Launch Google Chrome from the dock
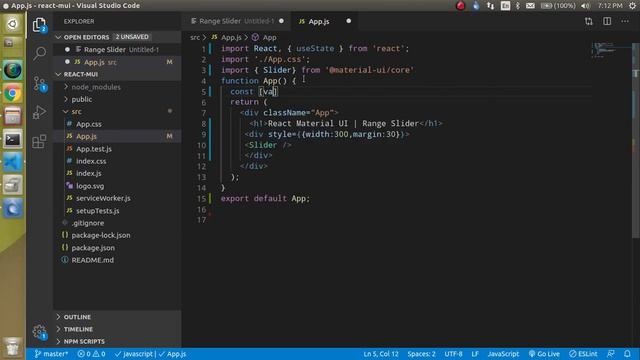640x360 pixels. pyautogui.click(x=13, y=94)
